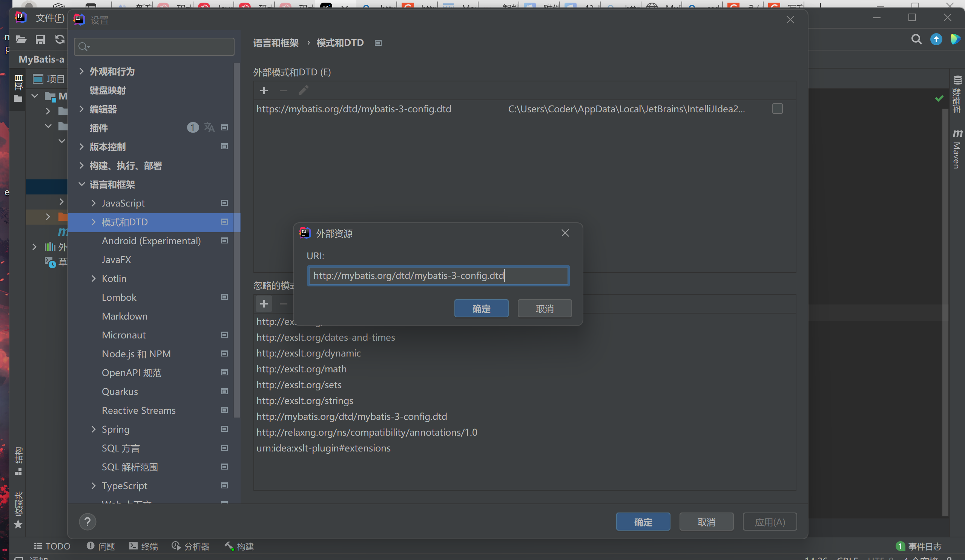Click inside the URI input field
Viewport: 965px width, 560px height.
click(438, 275)
